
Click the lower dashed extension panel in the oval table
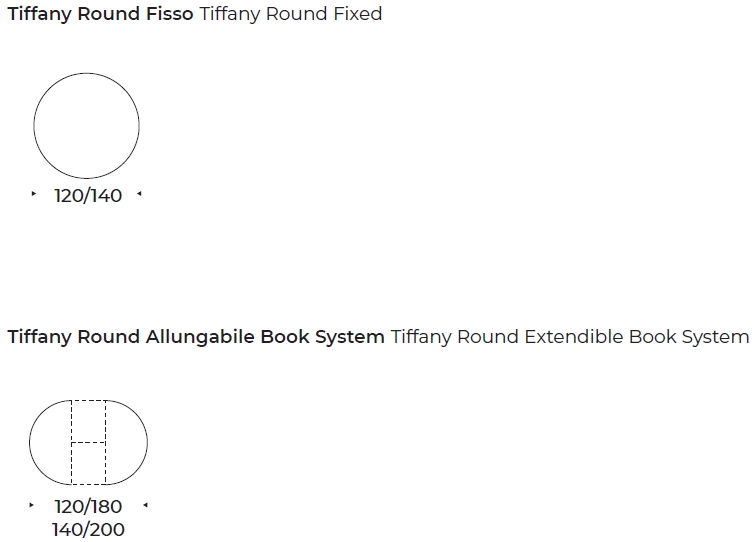89,463
